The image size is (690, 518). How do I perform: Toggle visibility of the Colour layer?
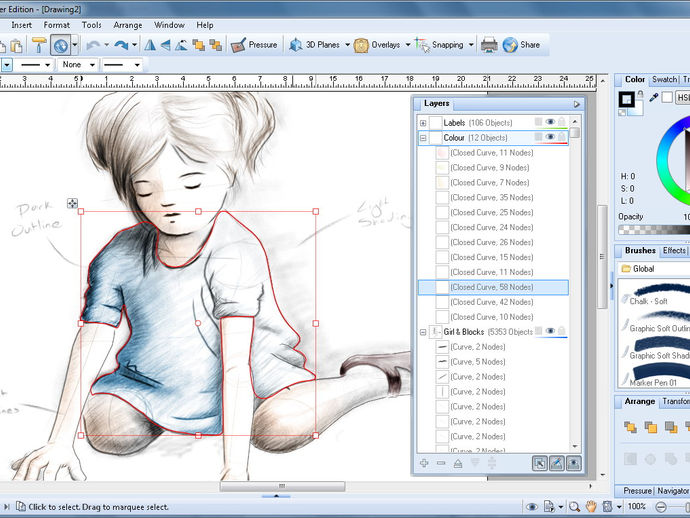point(550,137)
